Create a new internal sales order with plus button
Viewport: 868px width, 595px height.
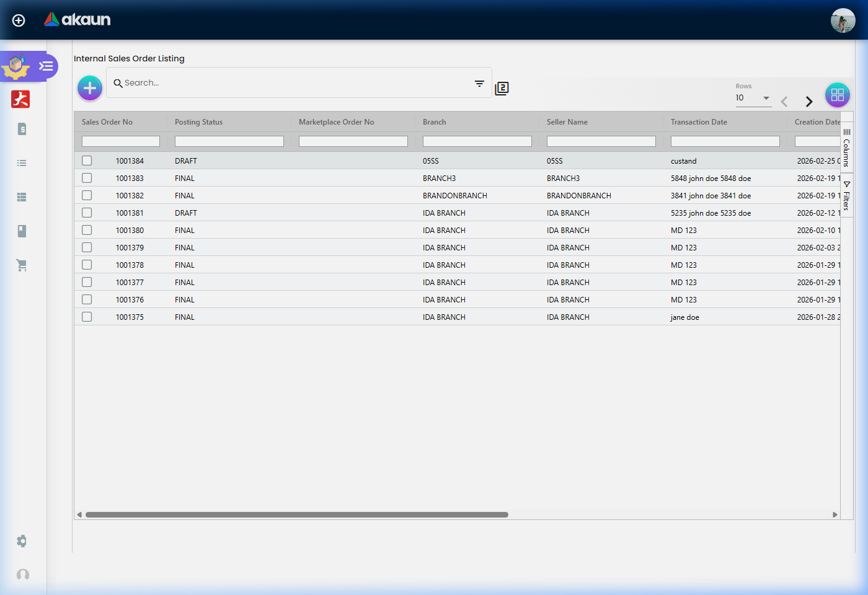point(89,88)
